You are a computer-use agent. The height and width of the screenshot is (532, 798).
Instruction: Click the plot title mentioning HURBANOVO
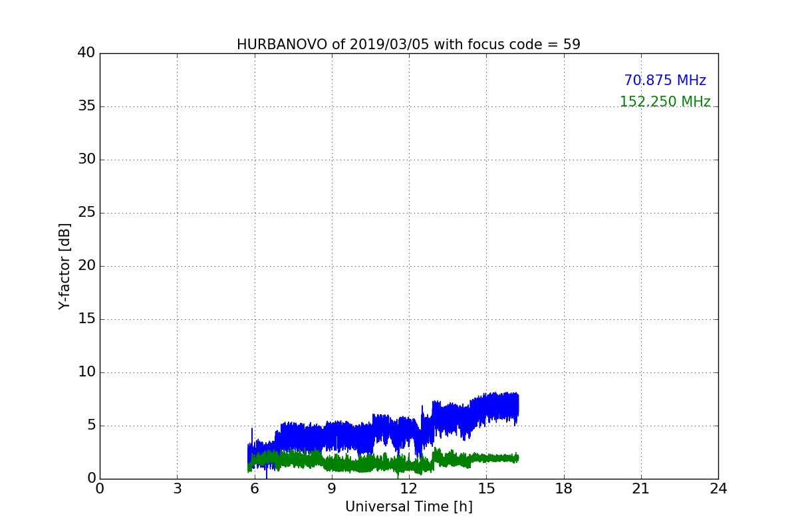408,45
